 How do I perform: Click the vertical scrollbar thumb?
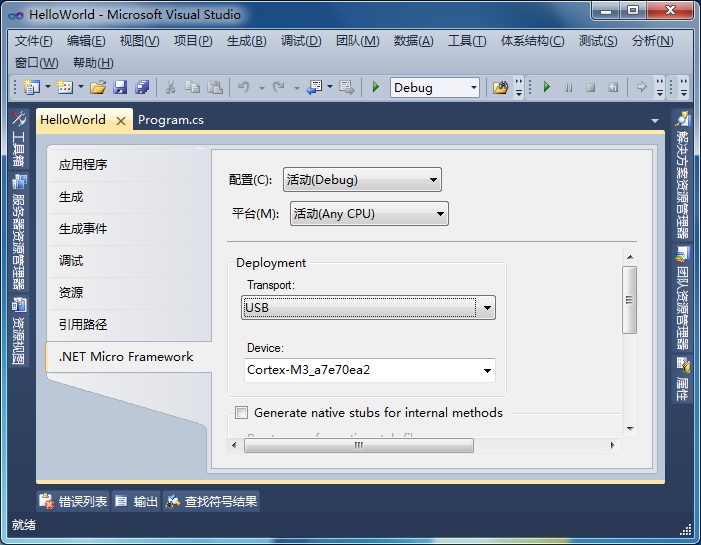pos(629,300)
